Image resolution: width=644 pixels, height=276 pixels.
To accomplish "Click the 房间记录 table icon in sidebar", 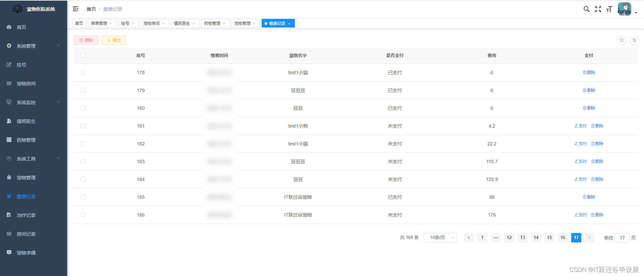I will pos(9,234).
